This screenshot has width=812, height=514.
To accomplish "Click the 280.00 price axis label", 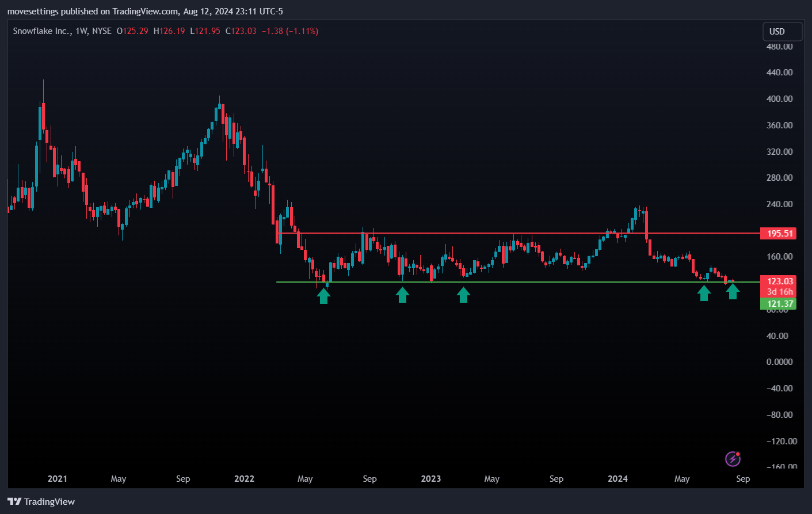I will (779, 178).
